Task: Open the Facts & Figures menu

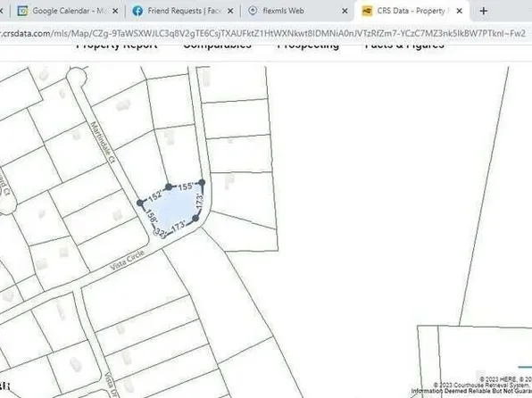Action: tap(404, 46)
